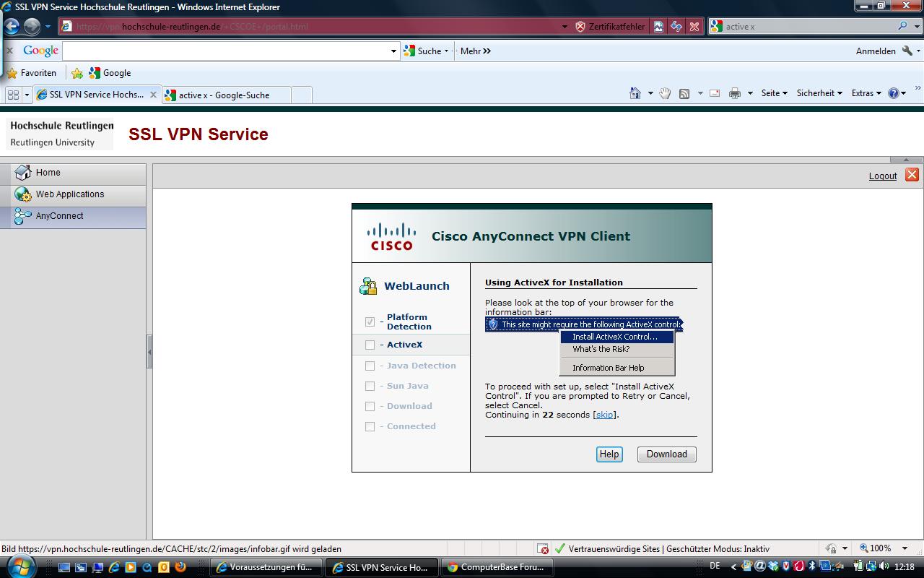Click the Read Mail envelope icon
The width and height of the screenshot is (924, 578).
click(715, 93)
